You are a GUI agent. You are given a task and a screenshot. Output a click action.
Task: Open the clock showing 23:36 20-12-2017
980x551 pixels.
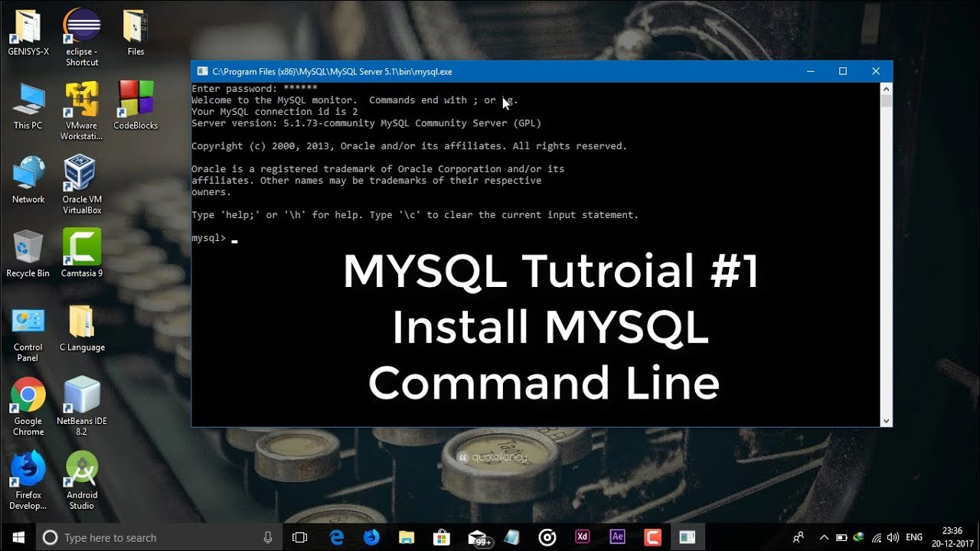[952, 537]
